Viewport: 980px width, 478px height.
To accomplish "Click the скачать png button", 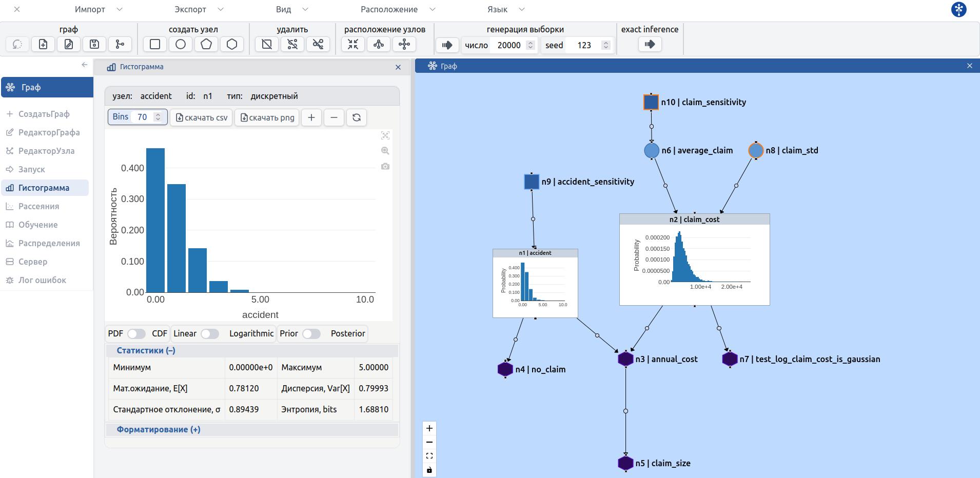I will point(267,117).
